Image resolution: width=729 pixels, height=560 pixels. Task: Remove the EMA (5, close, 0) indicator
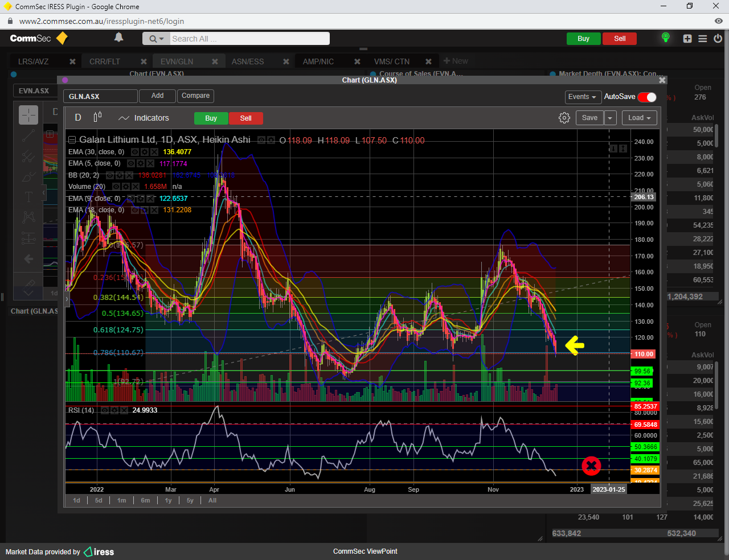[150, 163]
